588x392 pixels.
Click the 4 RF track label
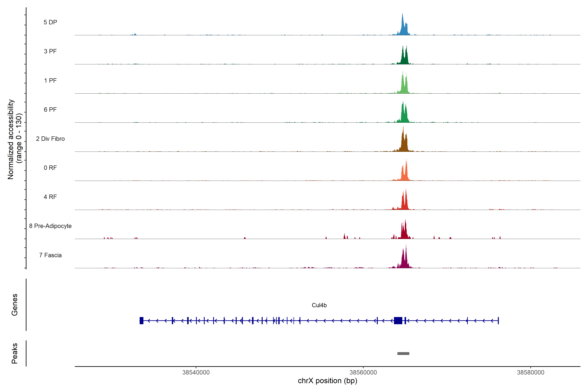coord(50,197)
